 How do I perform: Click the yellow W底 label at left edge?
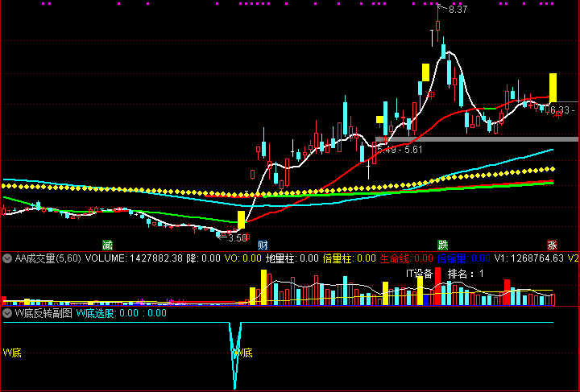click(12, 353)
